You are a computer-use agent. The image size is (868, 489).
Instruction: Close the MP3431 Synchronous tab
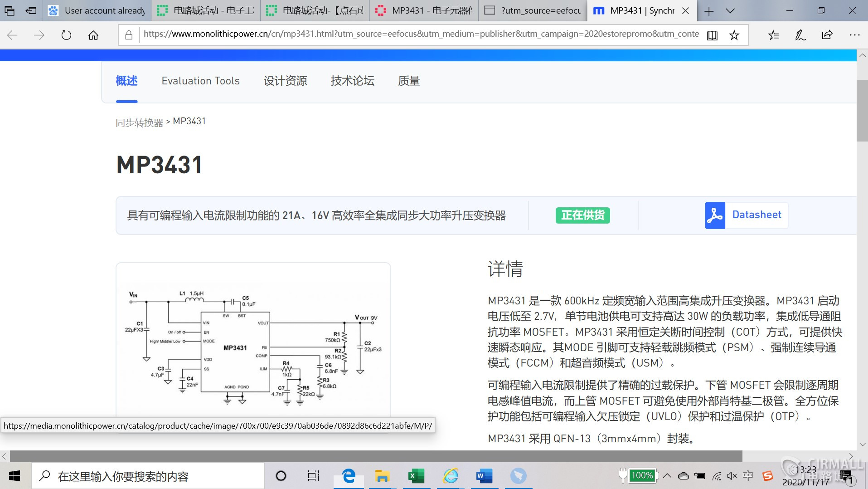point(686,10)
